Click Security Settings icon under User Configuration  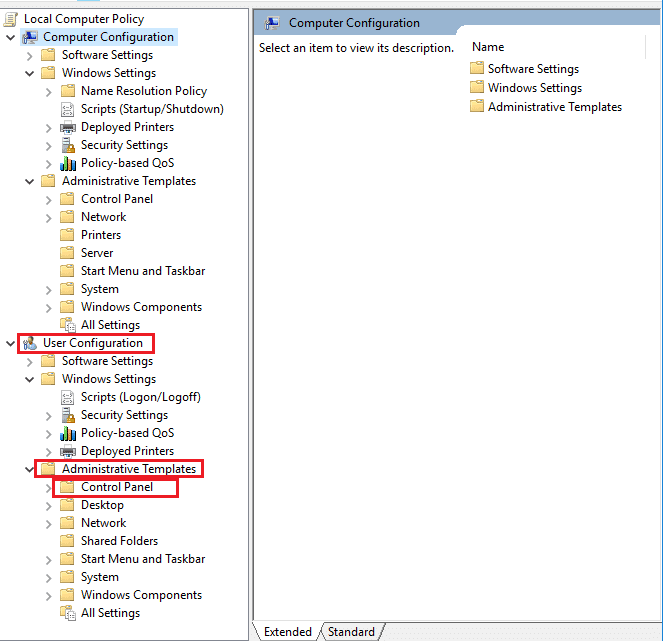[68, 415]
